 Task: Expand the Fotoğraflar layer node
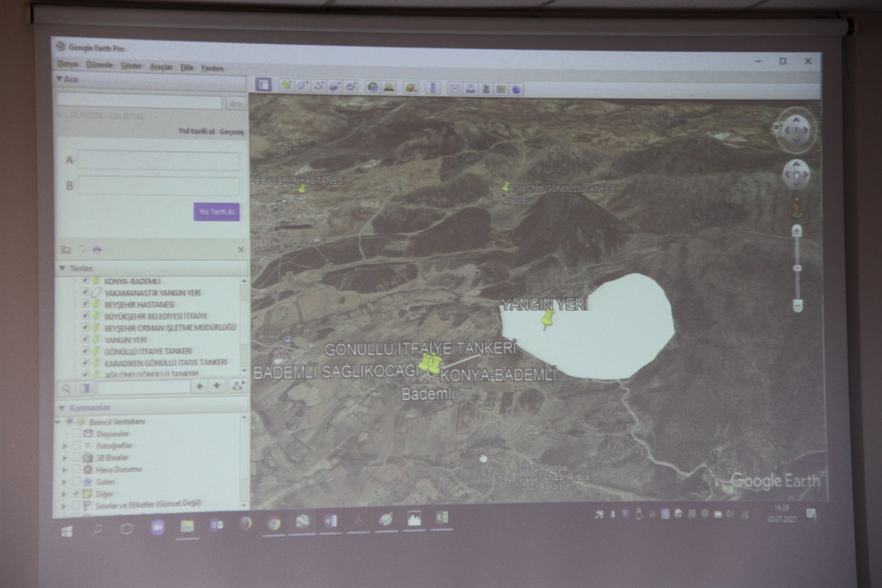(x=65, y=445)
